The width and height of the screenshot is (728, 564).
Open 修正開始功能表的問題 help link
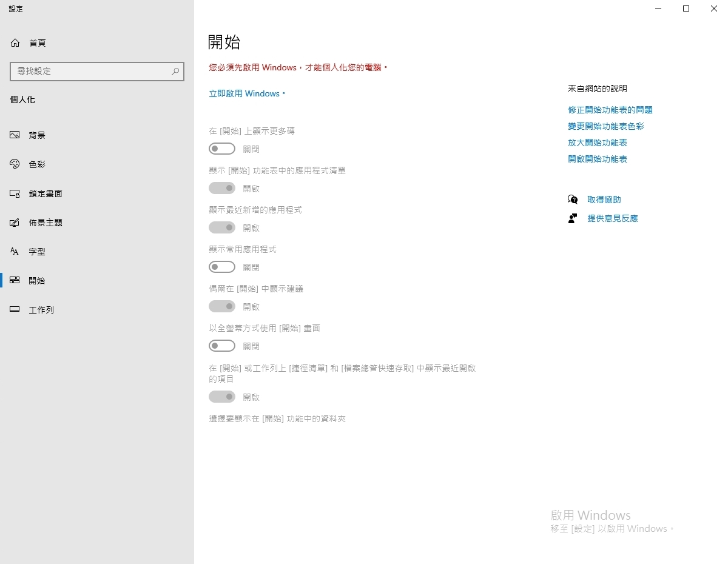point(610,110)
